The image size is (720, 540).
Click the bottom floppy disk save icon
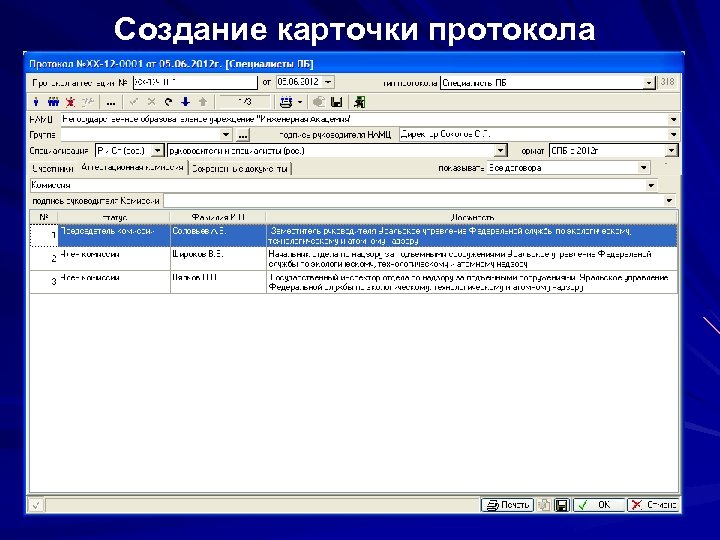pos(561,505)
